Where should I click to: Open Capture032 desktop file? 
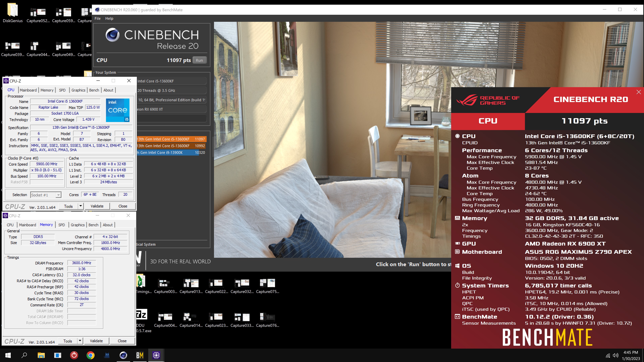(242, 286)
